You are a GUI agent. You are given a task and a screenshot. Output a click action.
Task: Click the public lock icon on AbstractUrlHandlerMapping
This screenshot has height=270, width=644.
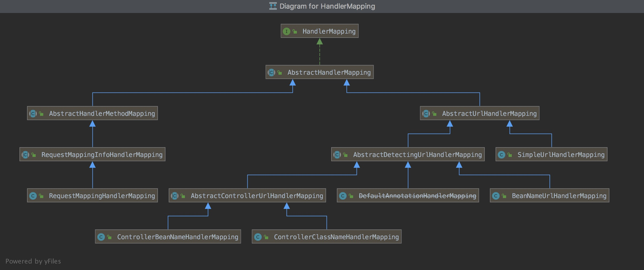pos(434,114)
